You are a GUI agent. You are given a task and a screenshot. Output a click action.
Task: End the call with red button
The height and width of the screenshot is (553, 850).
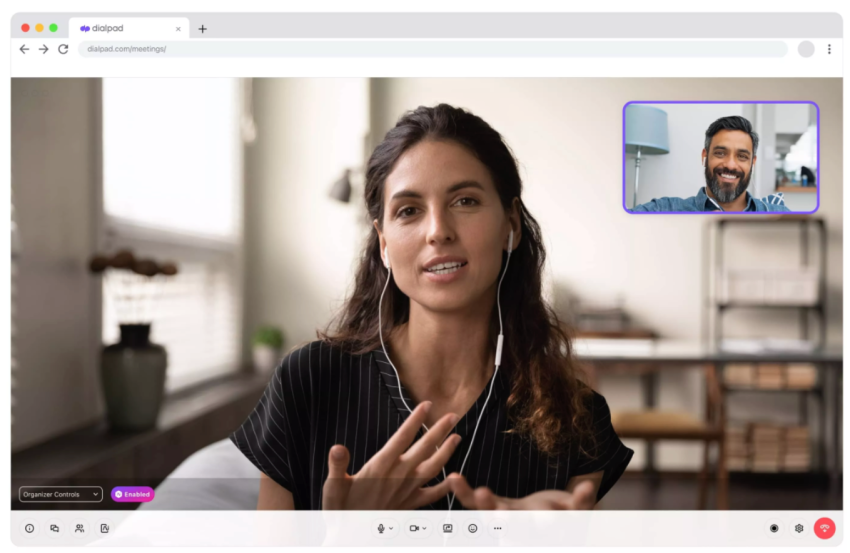coord(824,528)
